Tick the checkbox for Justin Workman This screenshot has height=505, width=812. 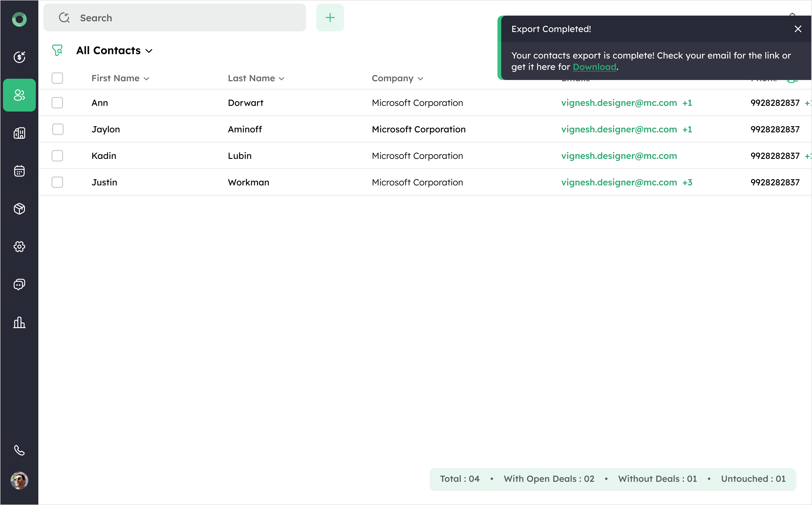[57, 182]
